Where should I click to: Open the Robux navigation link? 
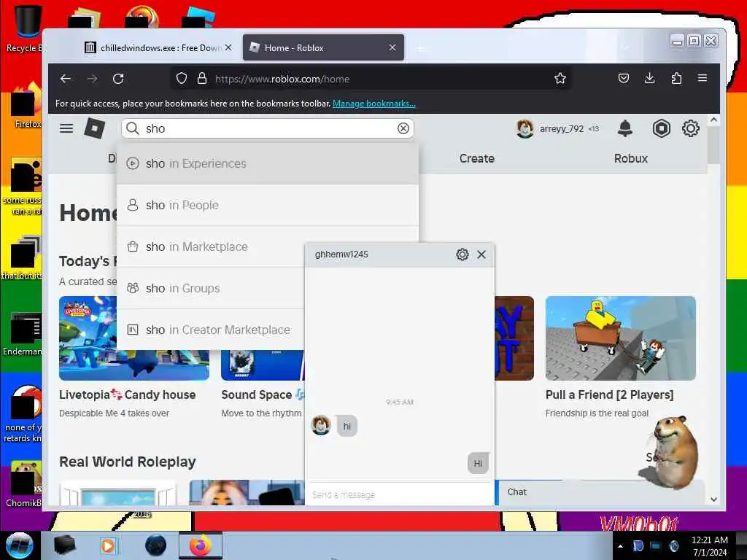click(631, 158)
